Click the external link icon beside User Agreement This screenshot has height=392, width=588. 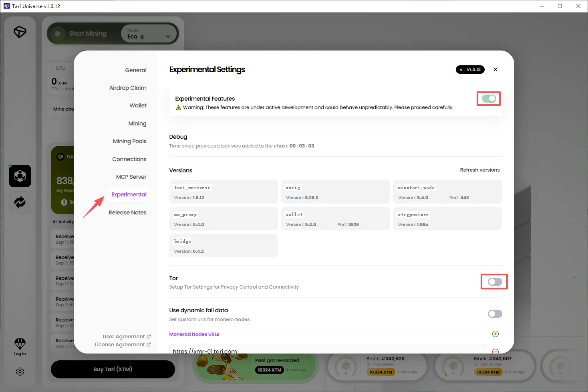(149, 336)
